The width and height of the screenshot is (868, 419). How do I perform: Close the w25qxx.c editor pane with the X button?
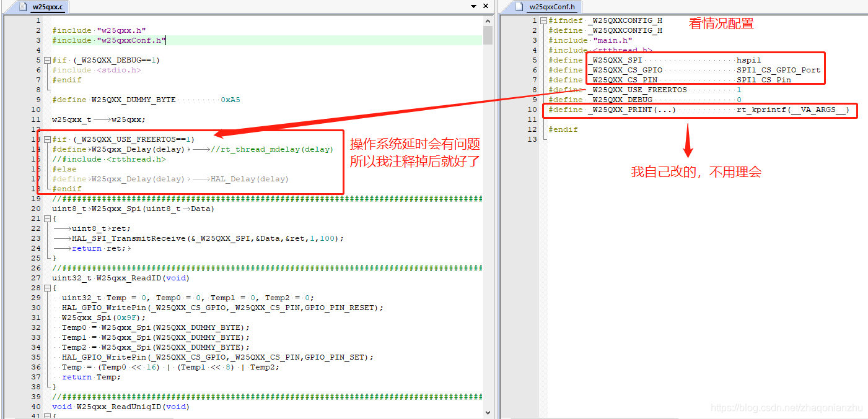486,7
